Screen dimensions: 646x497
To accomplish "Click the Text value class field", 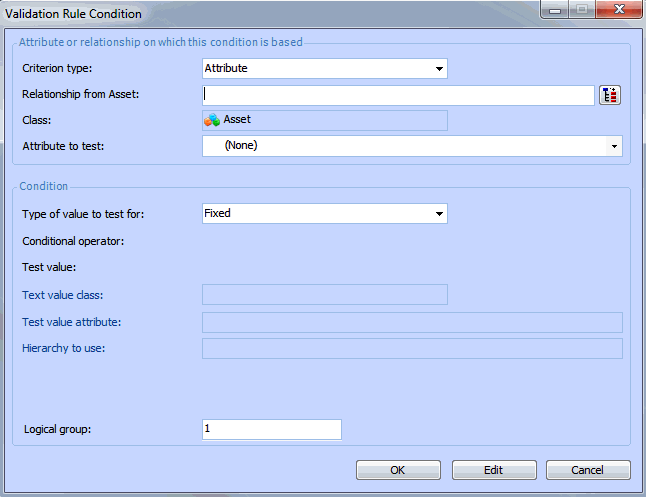I will (x=325, y=295).
